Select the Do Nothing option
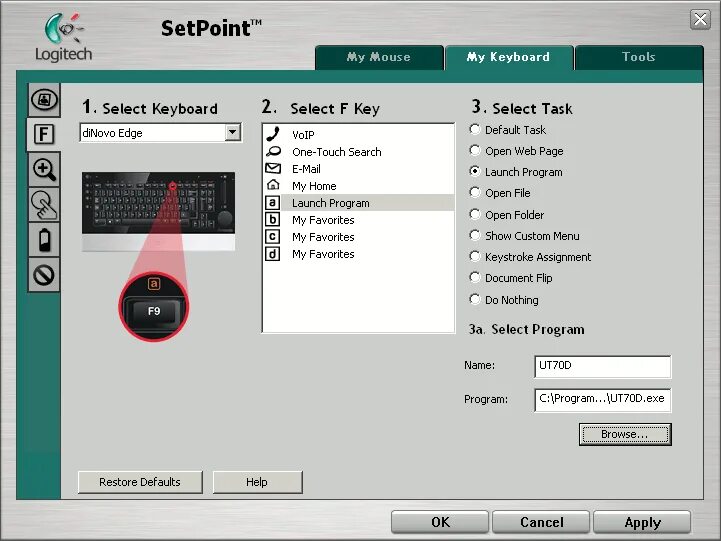The image size is (721, 541). pos(475,299)
